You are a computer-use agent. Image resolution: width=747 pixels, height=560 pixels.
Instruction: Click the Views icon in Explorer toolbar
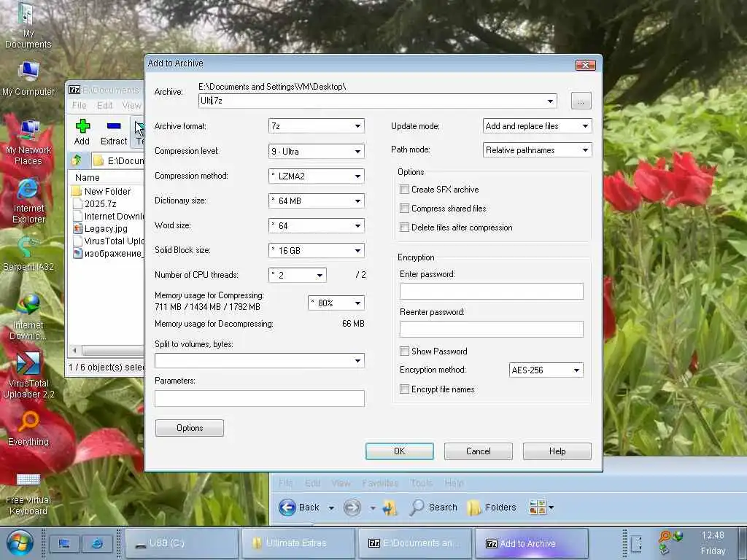538,507
